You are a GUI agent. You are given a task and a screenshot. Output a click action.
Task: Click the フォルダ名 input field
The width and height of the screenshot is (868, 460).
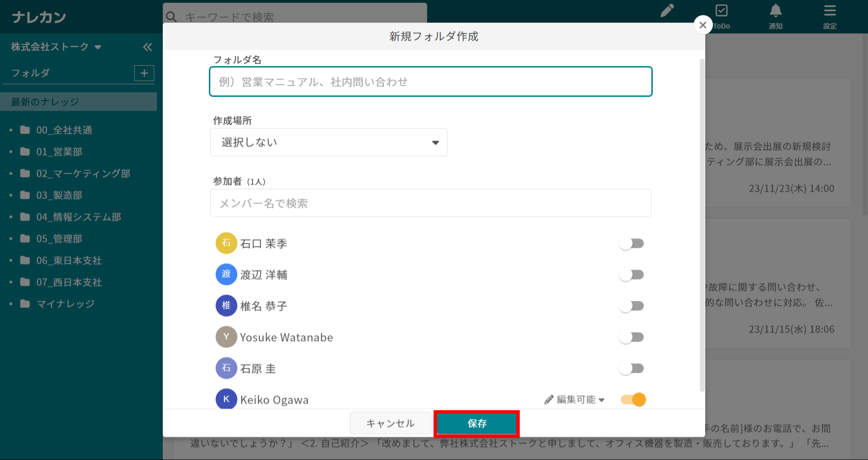(430, 82)
